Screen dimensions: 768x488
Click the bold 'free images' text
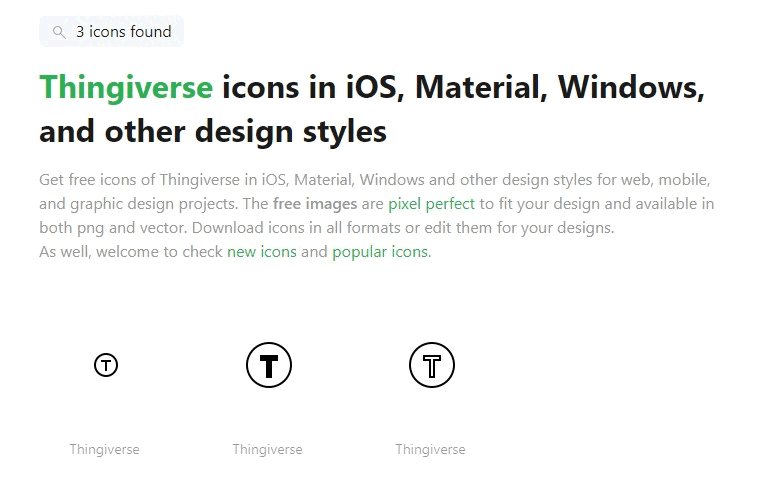pyautogui.click(x=315, y=204)
